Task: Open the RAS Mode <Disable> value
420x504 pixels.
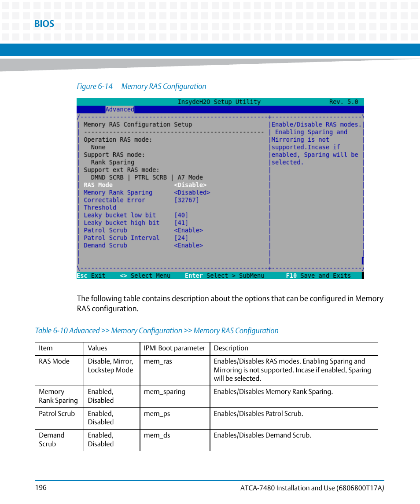Action: click(190, 185)
